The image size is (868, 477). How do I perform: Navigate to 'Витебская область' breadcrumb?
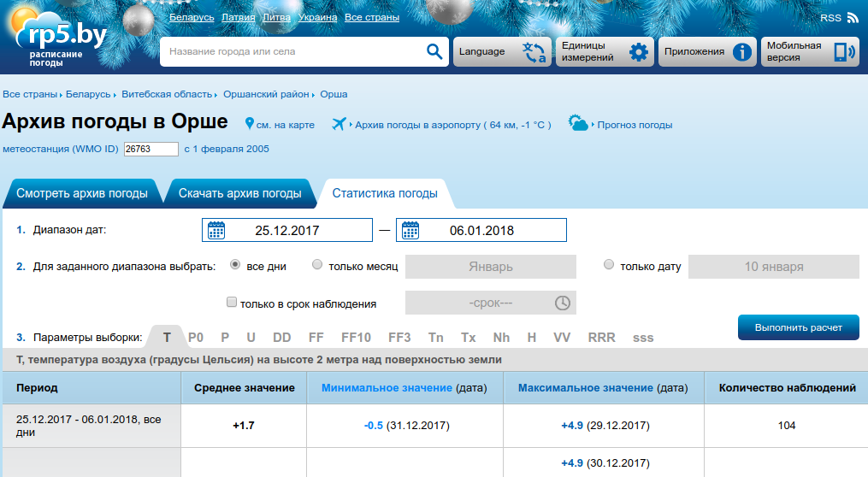coord(167,94)
